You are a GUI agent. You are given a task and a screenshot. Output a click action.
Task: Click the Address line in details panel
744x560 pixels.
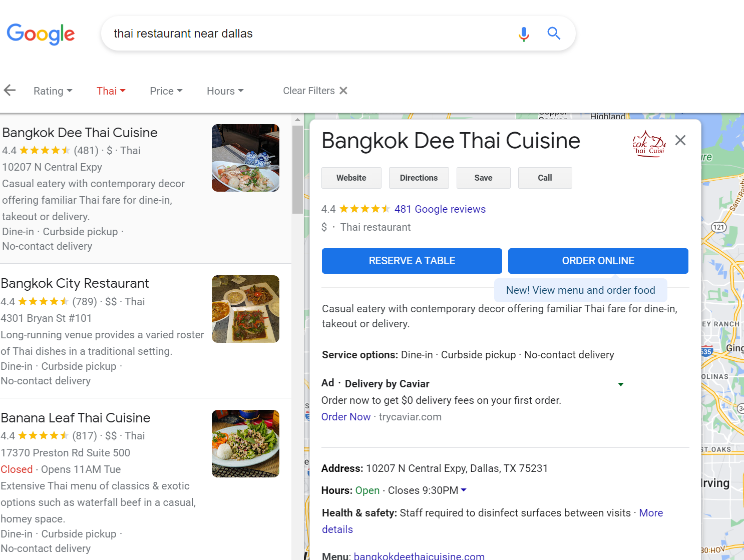[x=435, y=468]
